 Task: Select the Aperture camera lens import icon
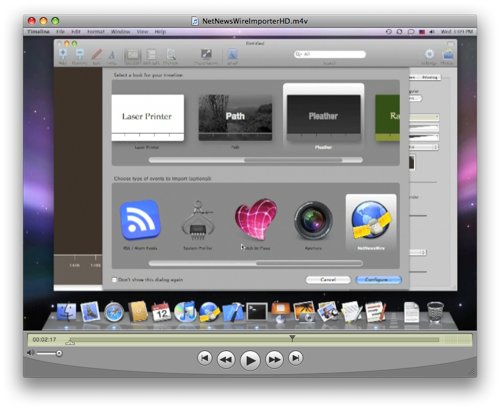click(313, 220)
